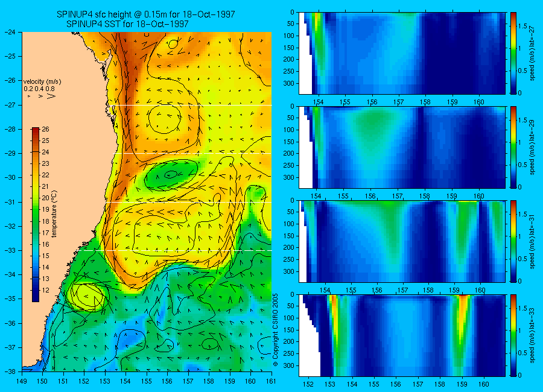
Task: Click the '-29' latitude label on the map
Action: pos(10,153)
